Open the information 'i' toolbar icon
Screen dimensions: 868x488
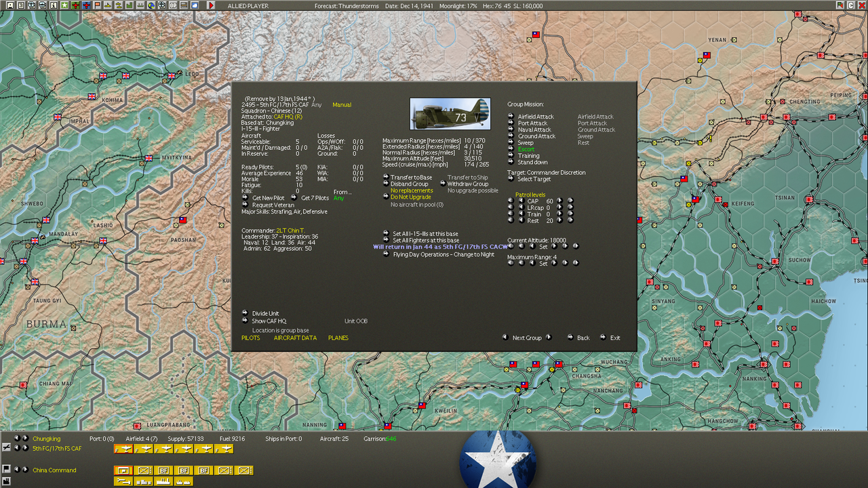[x=54, y=5]
